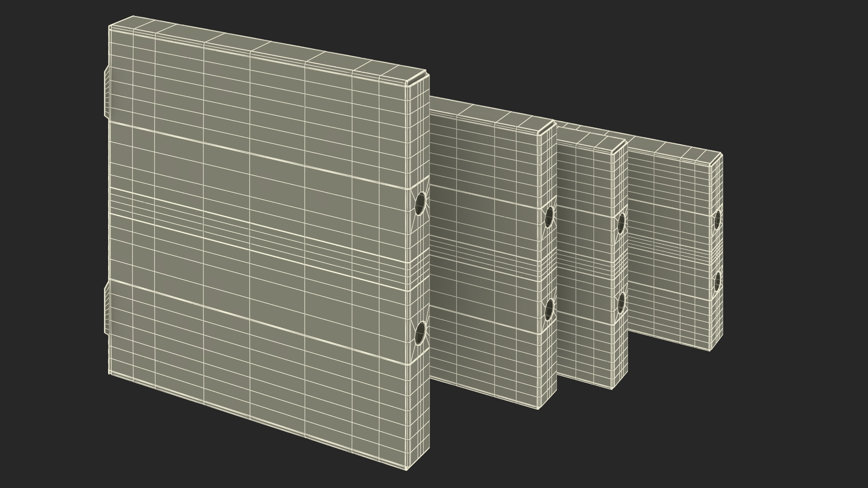The image size is (868, 488).
Task: Pick lower hole on rearmost panel
Action: click(717, 282)
